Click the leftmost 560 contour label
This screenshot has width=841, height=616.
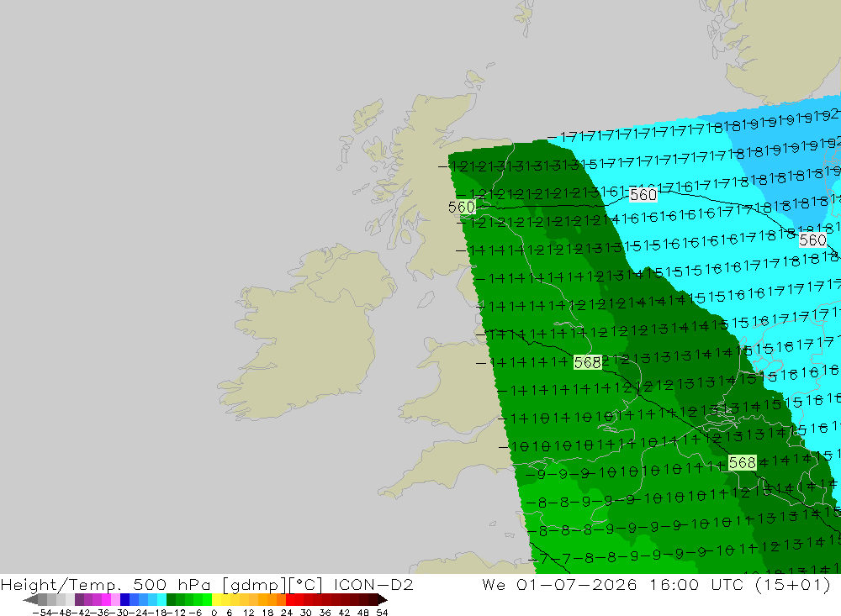(461, 207)
